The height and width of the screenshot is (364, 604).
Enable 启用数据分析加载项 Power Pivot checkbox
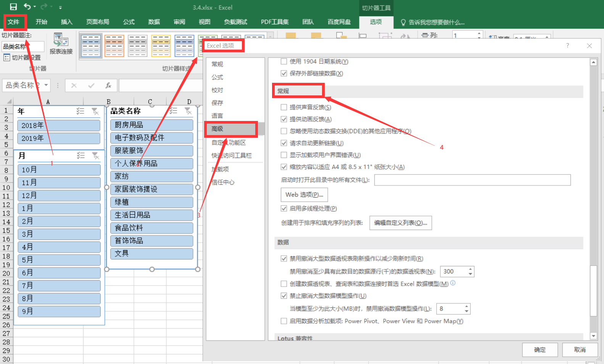pos(283,321)
